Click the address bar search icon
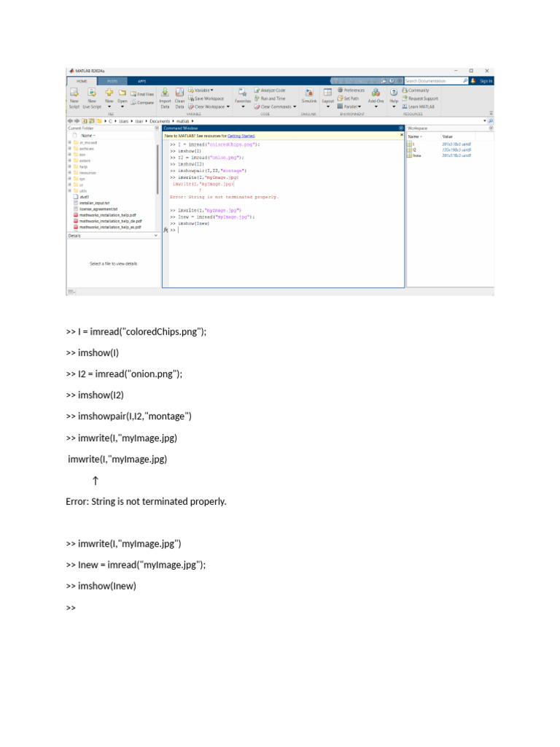The width and height of the screenshot is (560, 747). point(491,121)
